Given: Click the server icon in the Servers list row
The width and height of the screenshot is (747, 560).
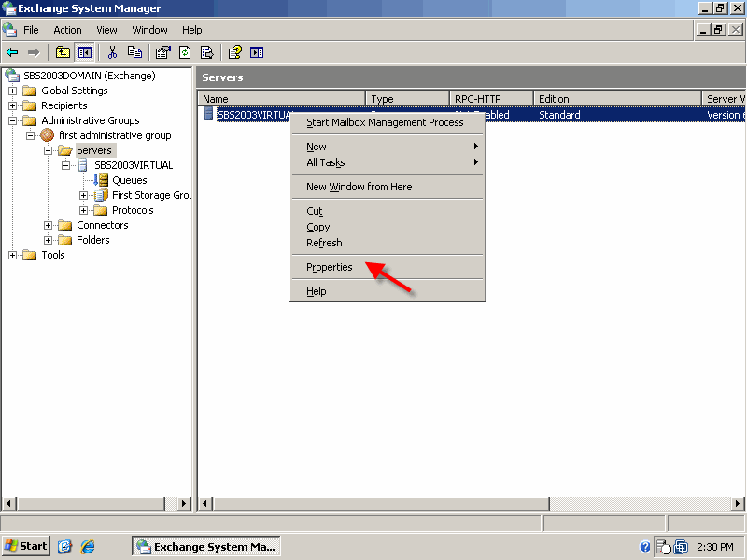Looking at the screenshot, I should coord(208,114).
